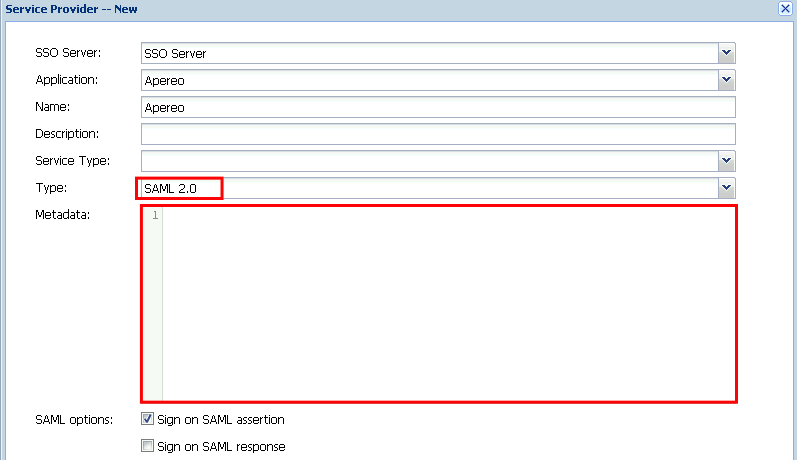The image size is (797, 460).
Task: Click the Metadata field label
Action: [x=63, y=215]
